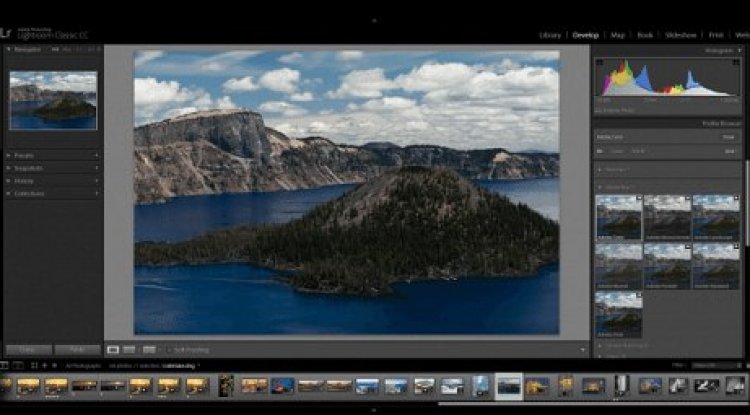The image size is (750, 415).
Task: Expand the profile group below the Adobe Raw thumbnails
Action: click(x=600, y=345)
